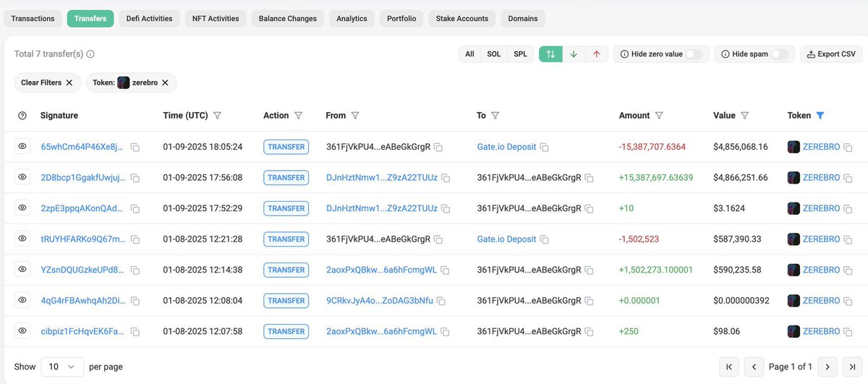Open From column filter
This screenshot has width=868, height=384.
coord(355,116)
